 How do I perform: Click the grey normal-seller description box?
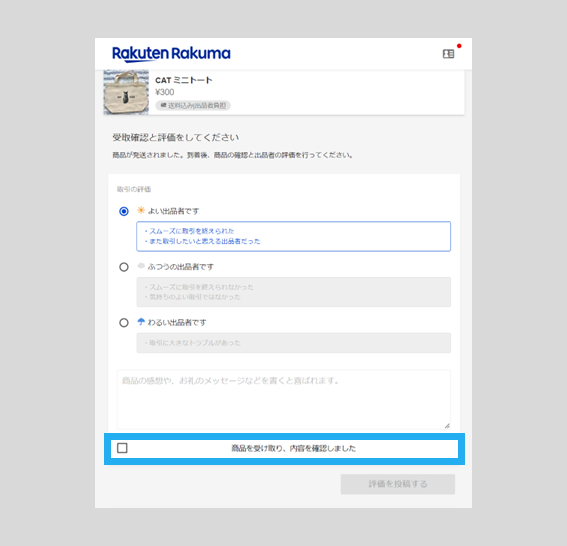pos(294,292)
